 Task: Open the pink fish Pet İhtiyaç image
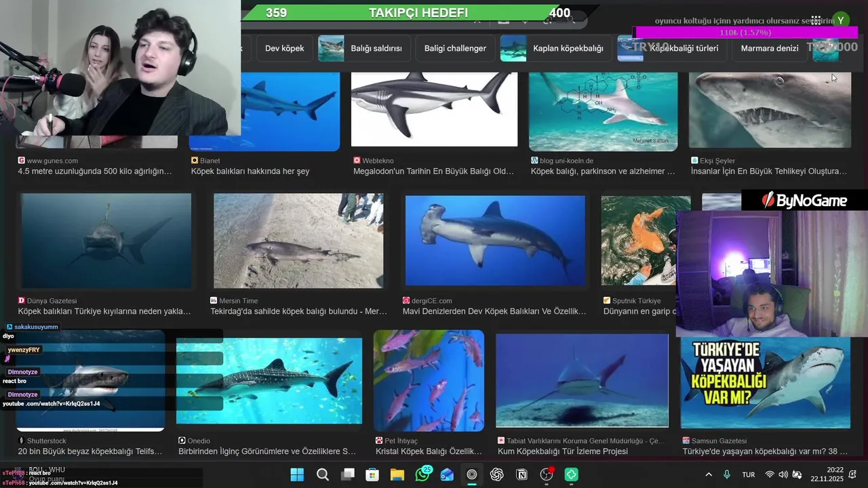[x=429, y=380]
